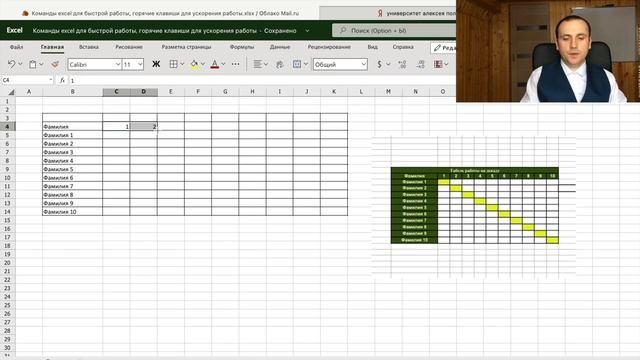Expand the font color palette arrow

pos(224,64)
